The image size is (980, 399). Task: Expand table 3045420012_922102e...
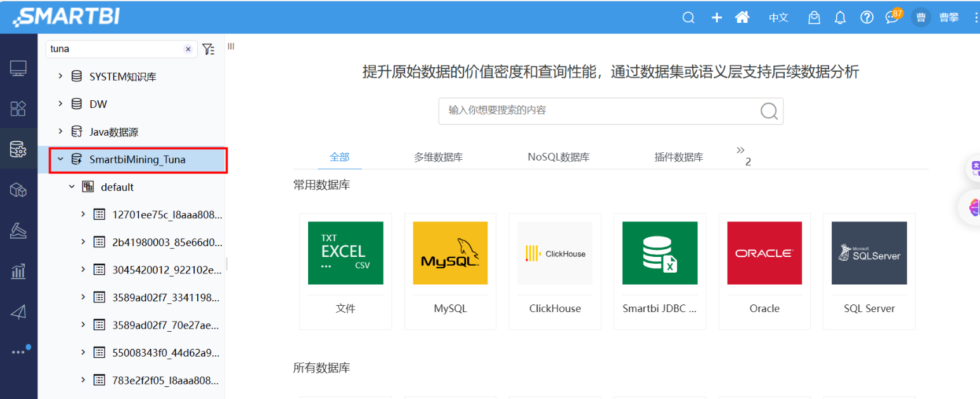coord(83,270)
